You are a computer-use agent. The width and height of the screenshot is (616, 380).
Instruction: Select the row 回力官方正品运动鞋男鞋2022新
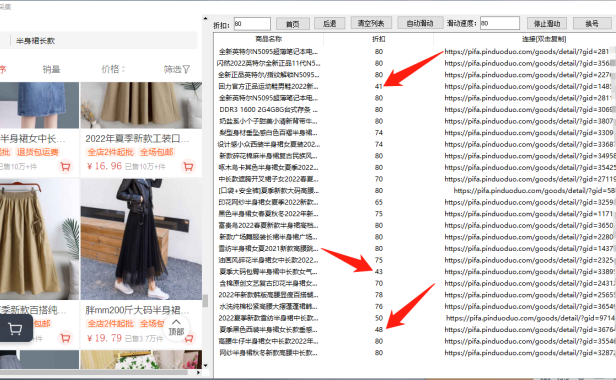pos(268,86)
